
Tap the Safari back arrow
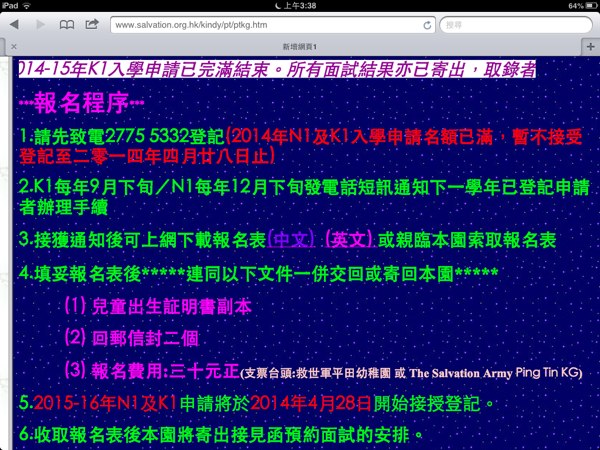click(x=15, y=23)
